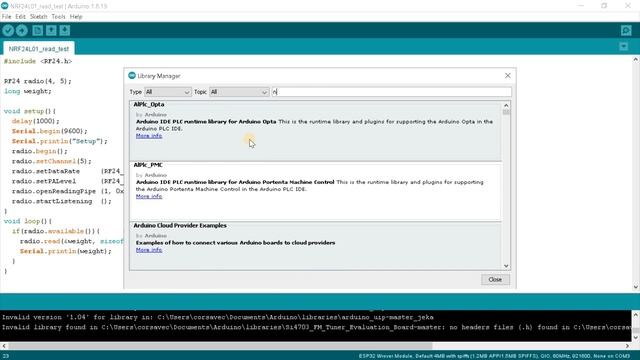Expand the Type filter dropdown
This screenshot has width=640, height=360.
167,92
